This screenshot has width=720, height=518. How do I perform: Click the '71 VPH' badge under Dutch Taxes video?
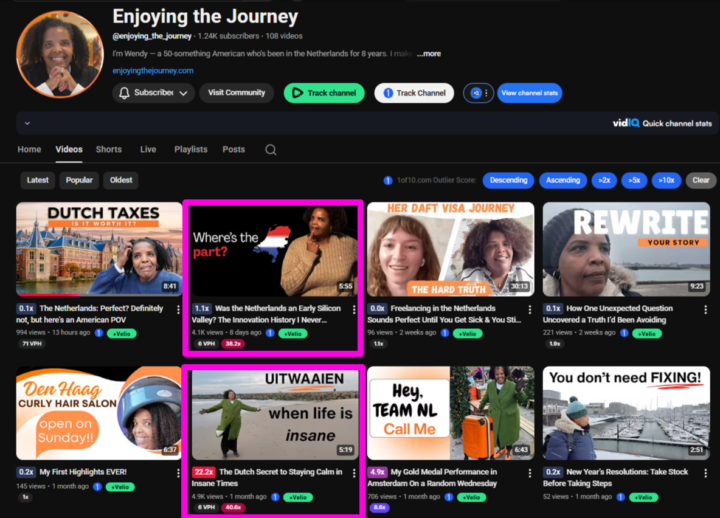point(32,343)
